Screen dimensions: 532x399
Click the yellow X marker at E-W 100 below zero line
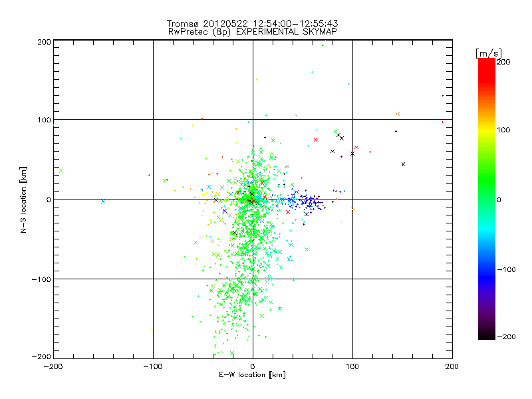353,209
